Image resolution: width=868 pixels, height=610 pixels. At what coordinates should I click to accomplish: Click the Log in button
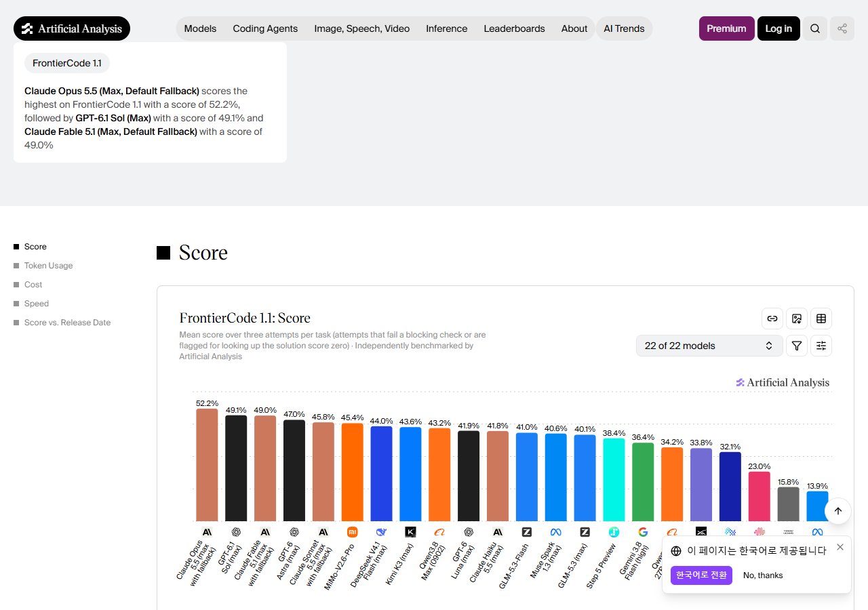point(778,28)
